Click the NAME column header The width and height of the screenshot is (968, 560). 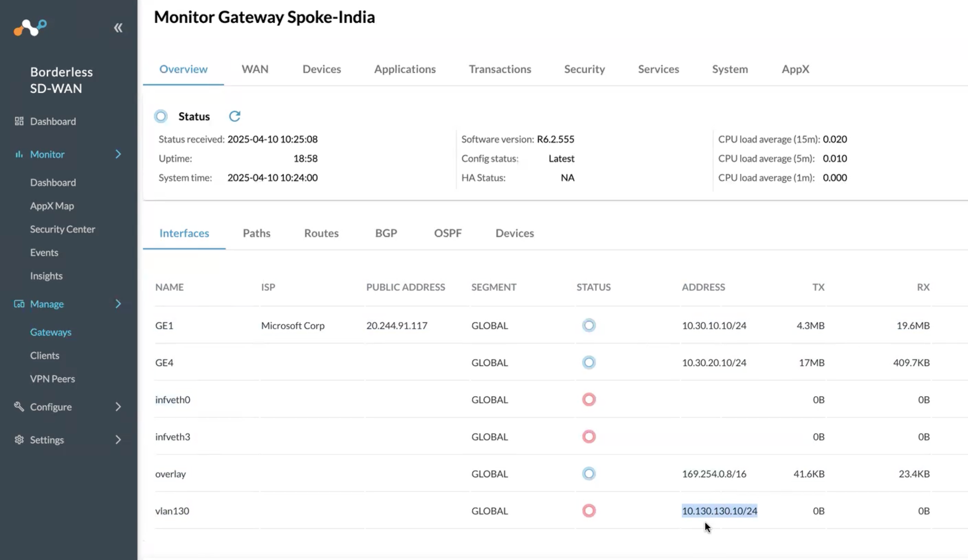pyautogui.click(x=169, y=287)
